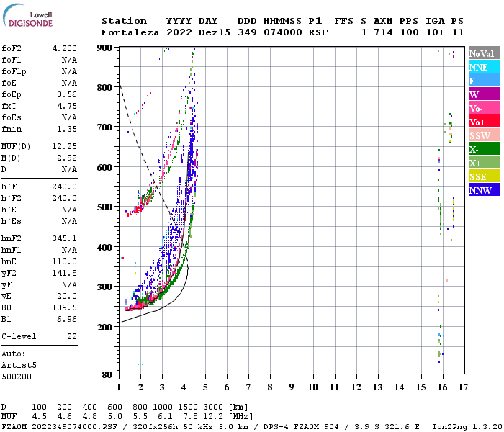Click the E light-blue legend swatch

(x=484, y=81)
